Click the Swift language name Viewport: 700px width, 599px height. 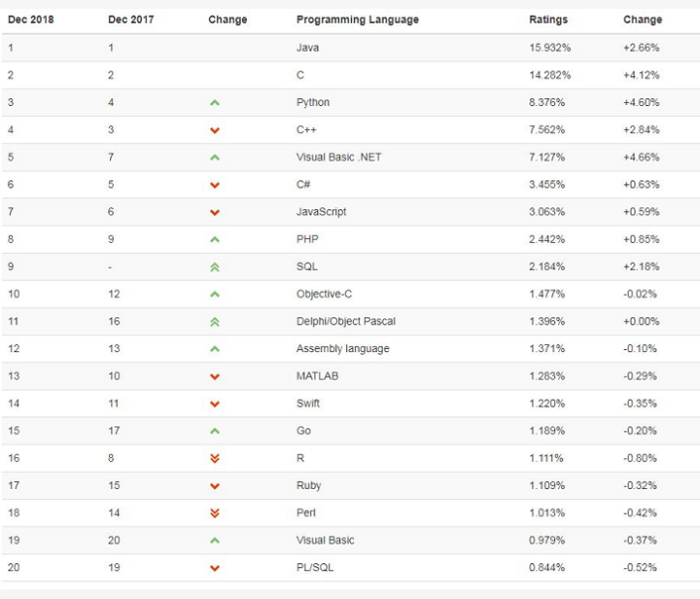308,404
